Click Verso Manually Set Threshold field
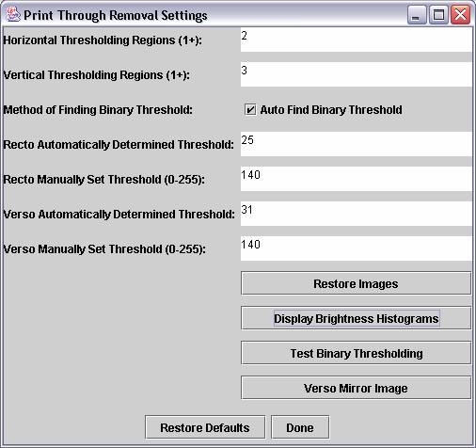The height and width of the screenshot is (448, 476). coord(357,248)
